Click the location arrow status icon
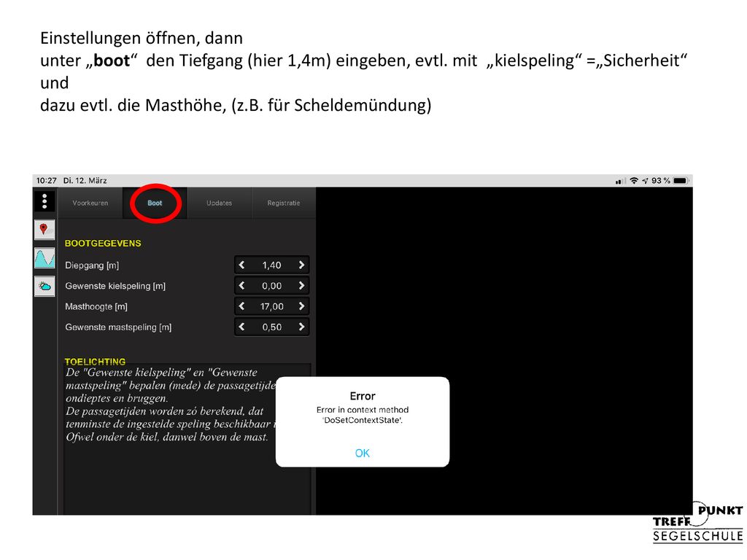Image resolution: width=747 pixels, height=560 pixels. click(x=645, y=181)
